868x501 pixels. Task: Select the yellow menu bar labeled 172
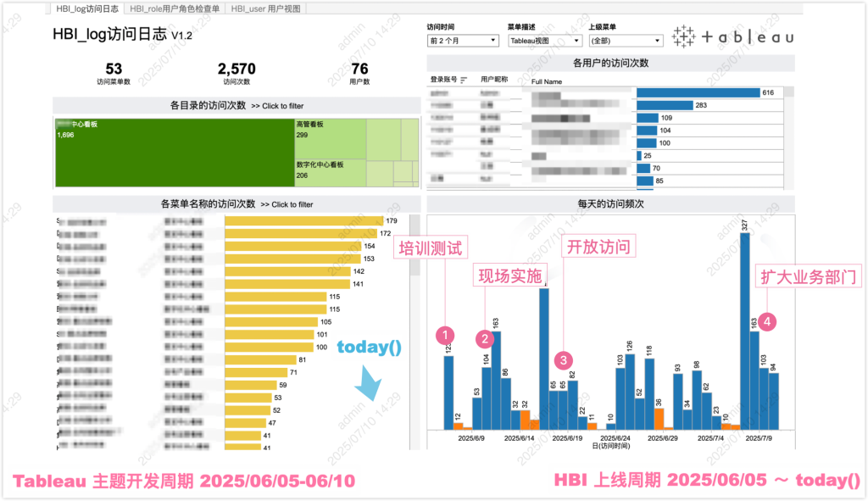click(x=301, y=234)
